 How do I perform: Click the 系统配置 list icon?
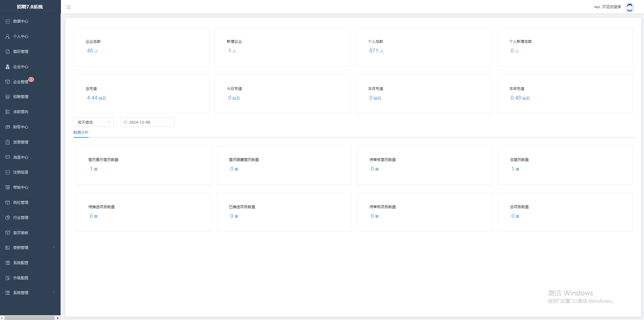tap(7, 263)
